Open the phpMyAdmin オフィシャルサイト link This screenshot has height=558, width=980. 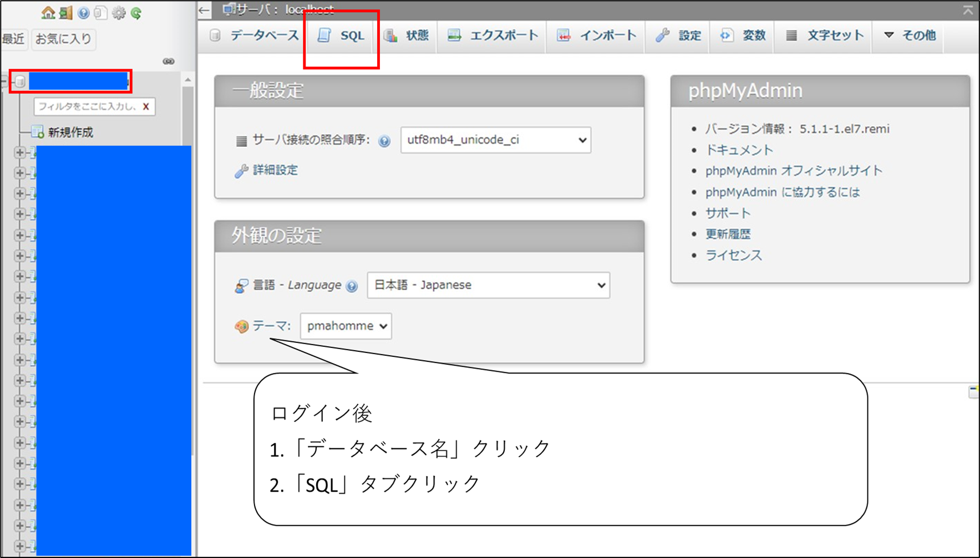793,171
